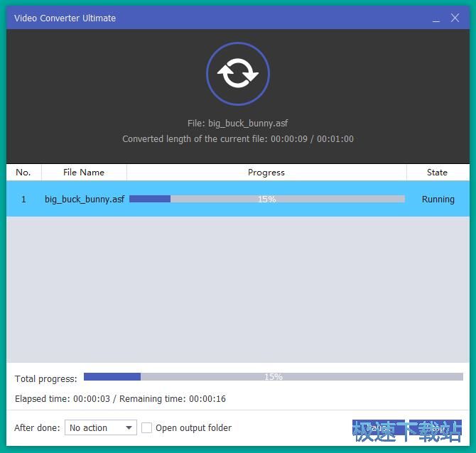Image resolution: width=476 pixels, height=453 pixels.
Task: Click row number 1 in list
Action: pyautogui.click(x=23, y=200)
